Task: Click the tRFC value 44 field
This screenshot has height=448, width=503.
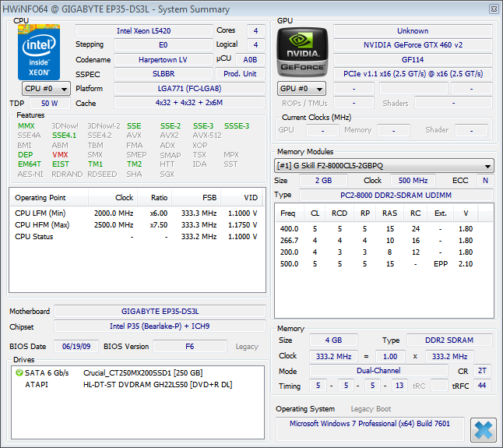Action: coord(481,386)
